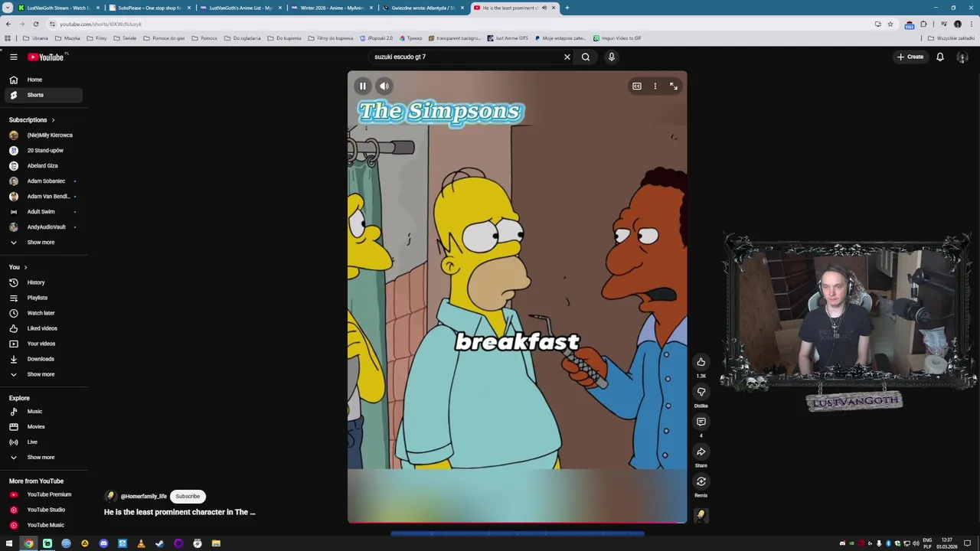Toggle captions on the short

636,86
